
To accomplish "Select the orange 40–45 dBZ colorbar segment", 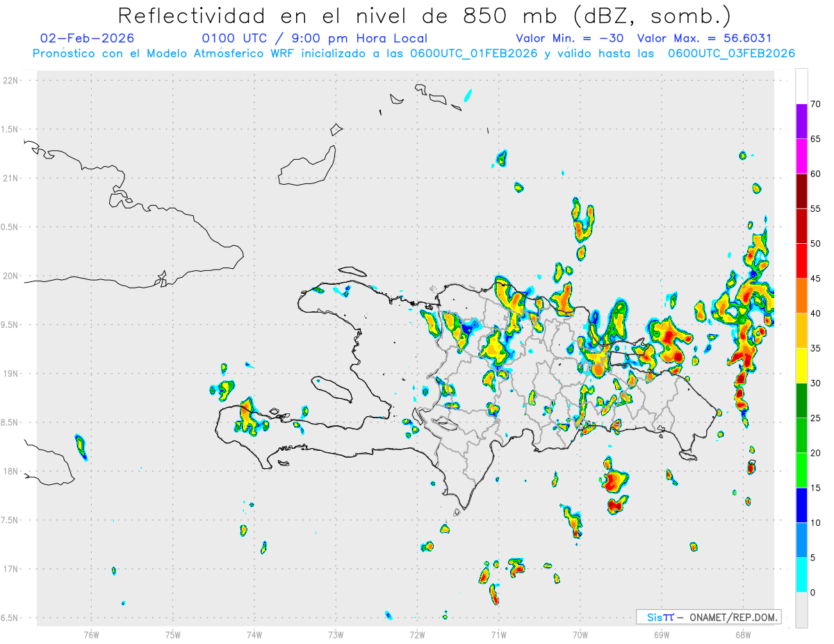I will coord(801,296).
